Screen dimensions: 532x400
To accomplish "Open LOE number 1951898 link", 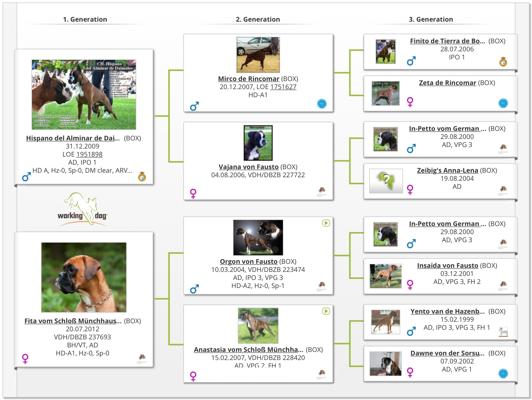I will pos(89,154).
